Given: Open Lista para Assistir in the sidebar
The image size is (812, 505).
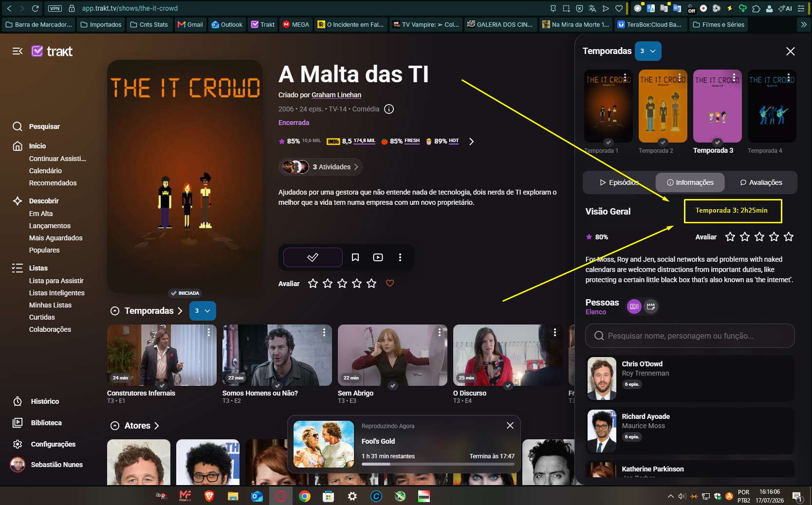Looking at the screenshot, I should 56,281.
